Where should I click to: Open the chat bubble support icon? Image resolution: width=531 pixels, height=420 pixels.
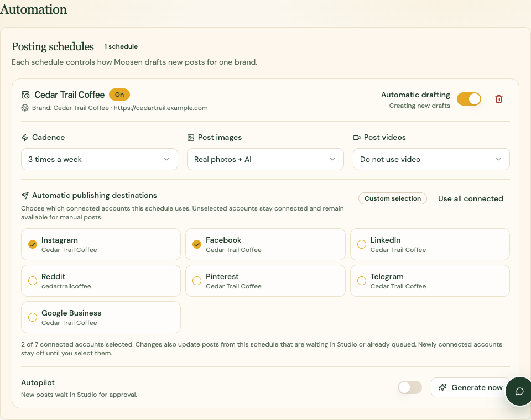(x=519, y=391)
